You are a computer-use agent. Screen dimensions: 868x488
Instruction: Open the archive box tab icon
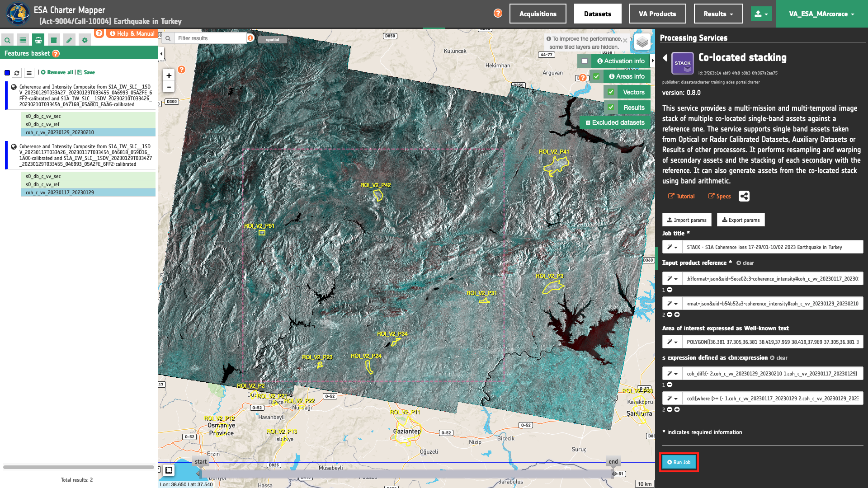pos(54,40)
